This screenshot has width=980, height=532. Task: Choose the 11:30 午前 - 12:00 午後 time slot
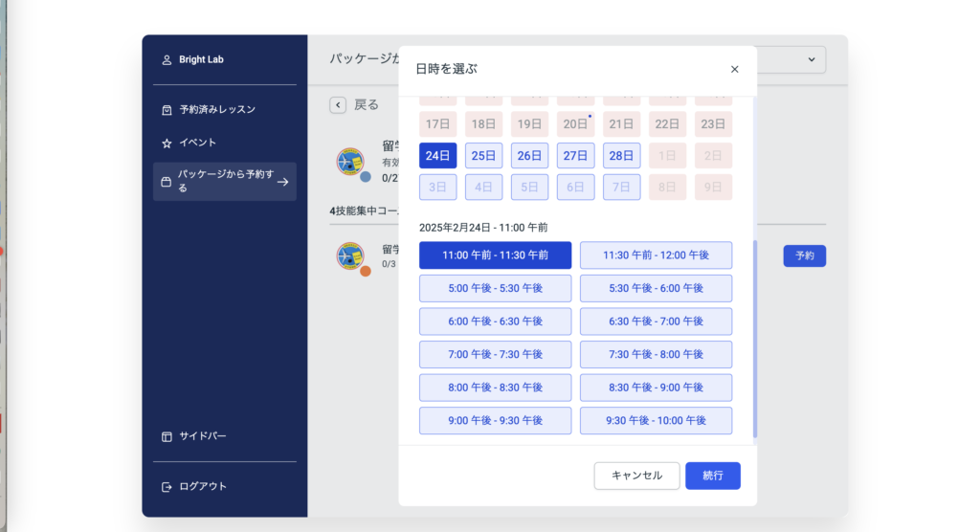point(656,255)
